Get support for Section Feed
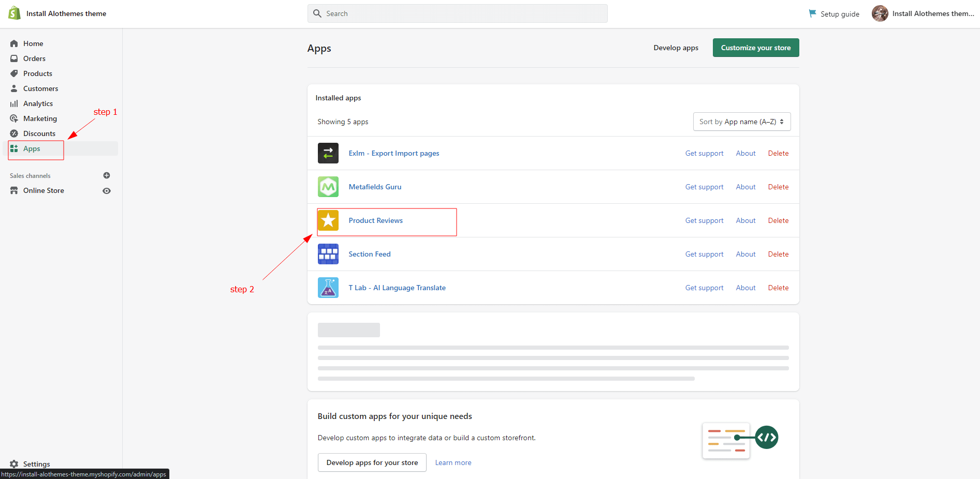 704,254
